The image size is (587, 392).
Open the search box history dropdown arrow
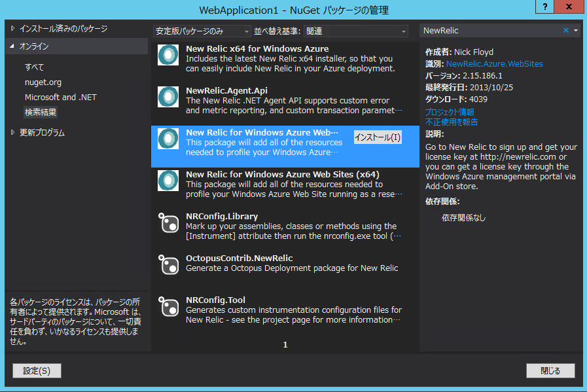point(576,30)
